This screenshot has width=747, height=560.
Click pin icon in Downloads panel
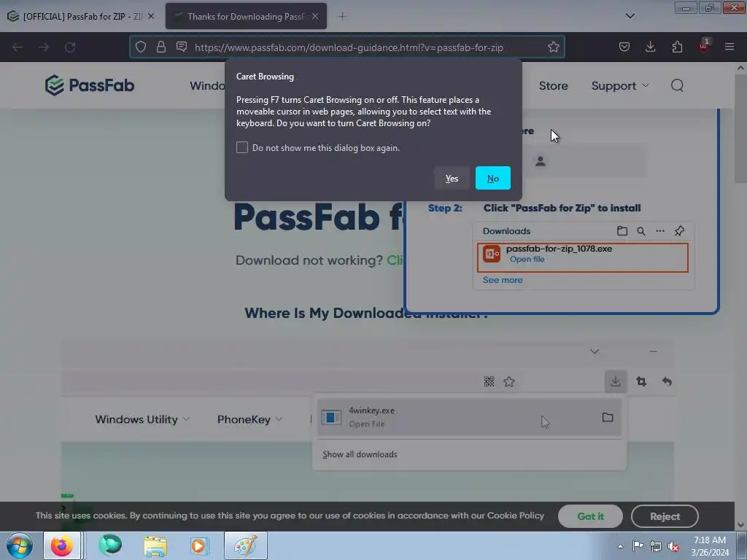(x=679, y=231)
